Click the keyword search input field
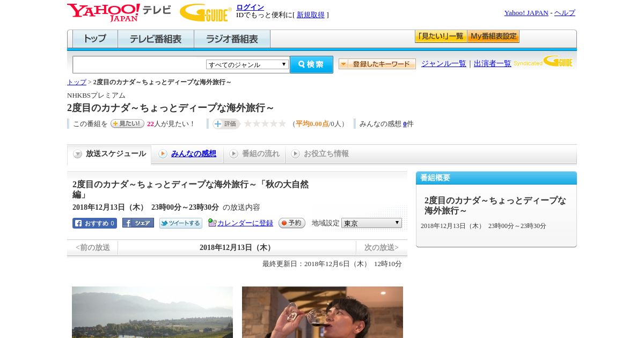The height and width of the screenshot is (338, 644). coord(140,64)
